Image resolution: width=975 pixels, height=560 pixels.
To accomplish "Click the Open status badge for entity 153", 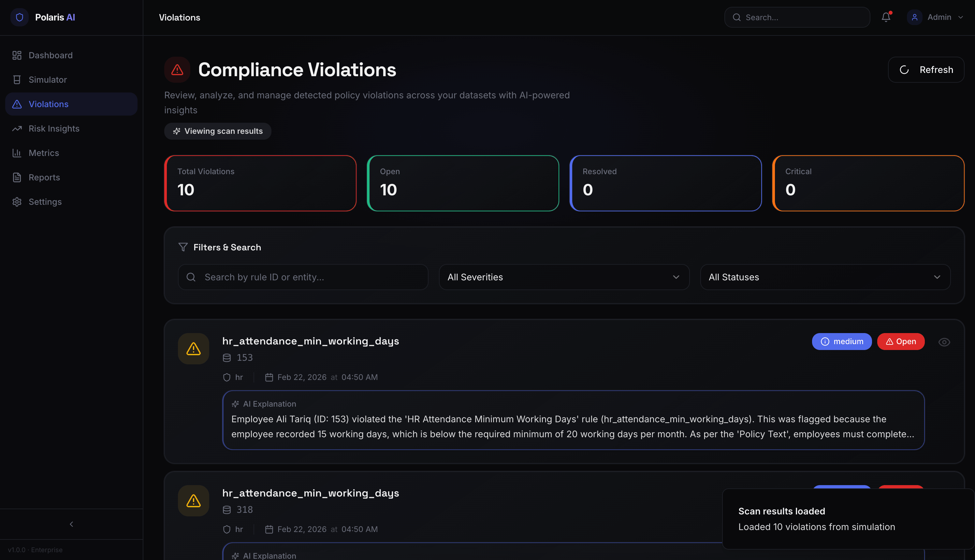I will [x=901, y=342].
